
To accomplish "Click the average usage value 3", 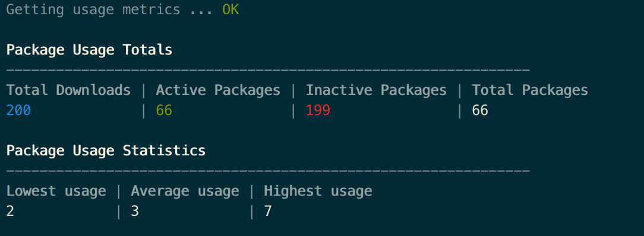I will (x=135, y=212).
